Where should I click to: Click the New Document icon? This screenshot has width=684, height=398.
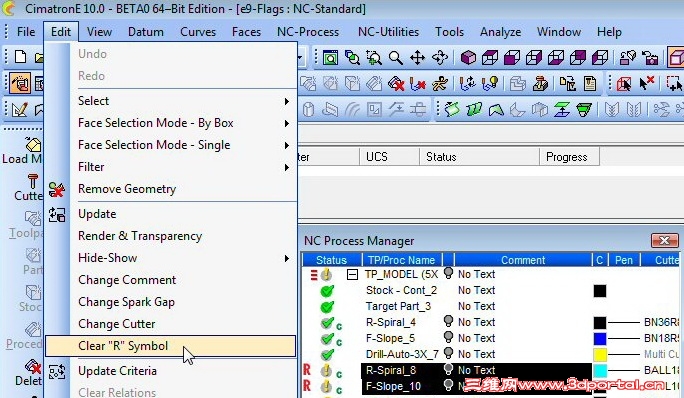pyautogui.click(x=20, y=57)
